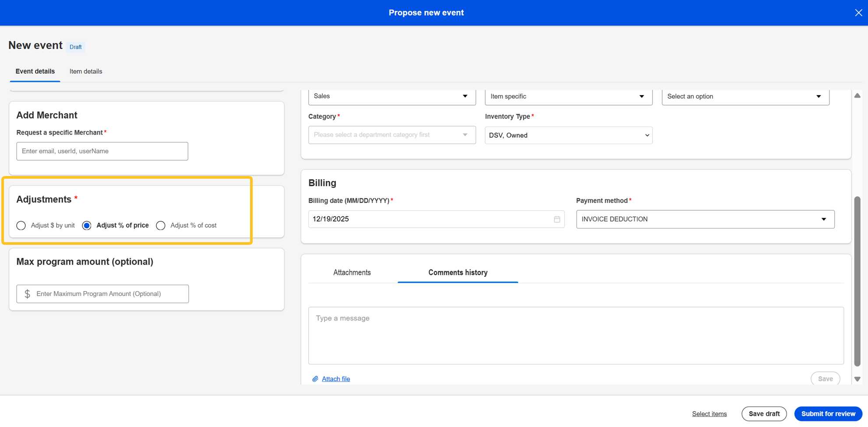Click the Save draft button
Viewport: 868px width, 427px height.
[x=764, y=414]
